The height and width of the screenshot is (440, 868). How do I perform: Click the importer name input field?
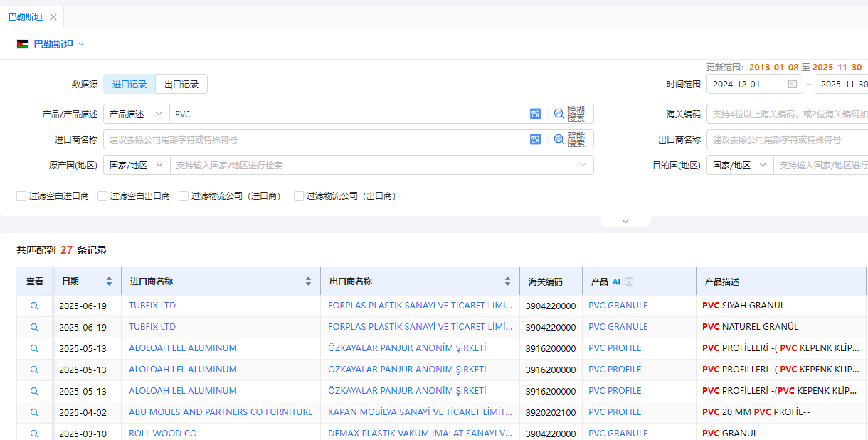313,139
